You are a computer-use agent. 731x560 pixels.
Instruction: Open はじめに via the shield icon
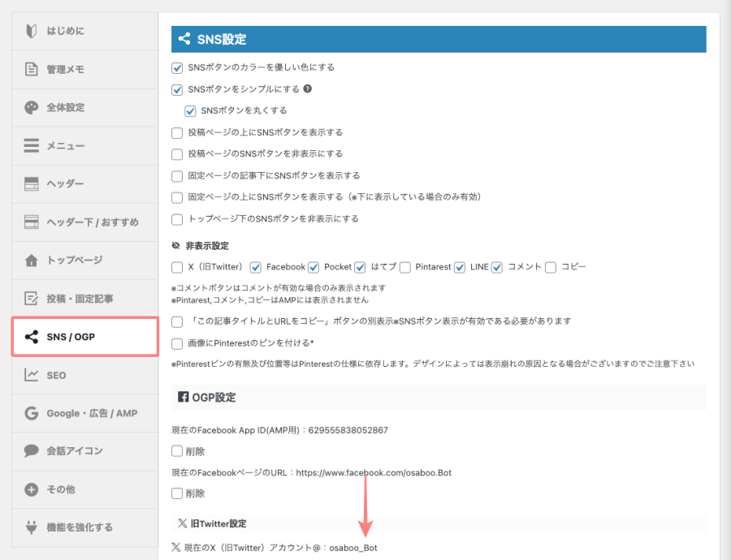[x=32, y=31]
